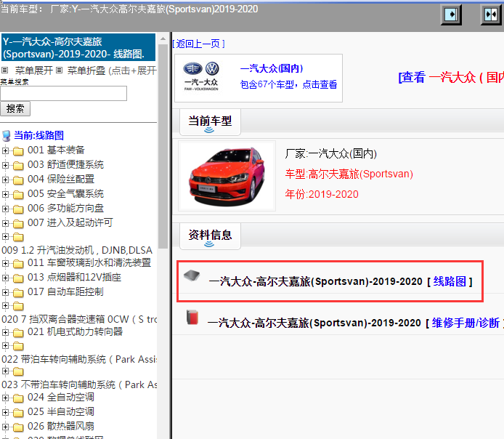Expand the 021 机电式助力转向器 node
The image size is (504, 439).
pyautogui.click(x=6, y=332)
